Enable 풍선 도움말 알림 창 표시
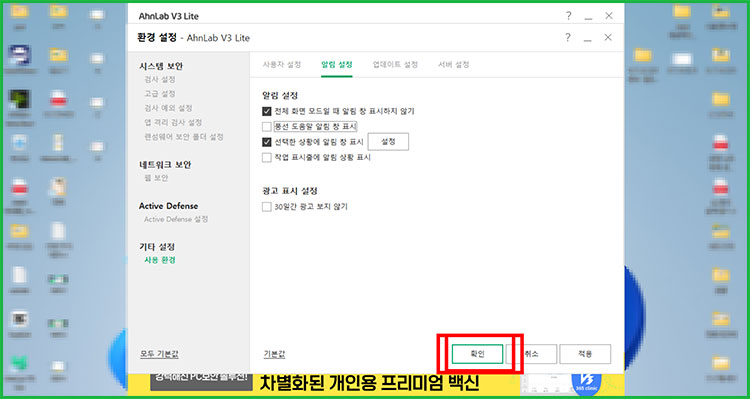This screenshot has width=750, height=399. click(x=266, y=127)
